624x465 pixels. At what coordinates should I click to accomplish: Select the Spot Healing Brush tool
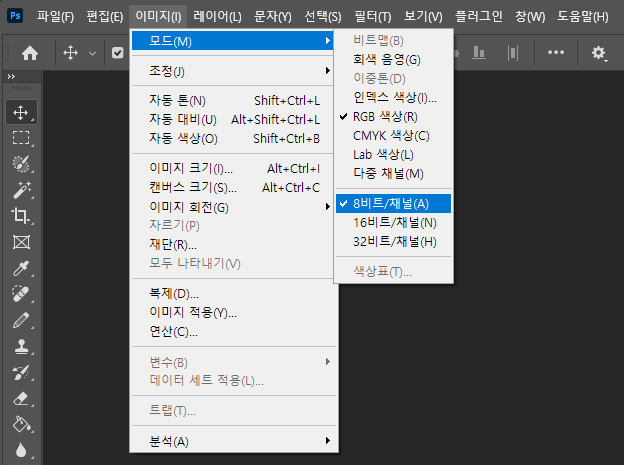(x=21, y=294)
